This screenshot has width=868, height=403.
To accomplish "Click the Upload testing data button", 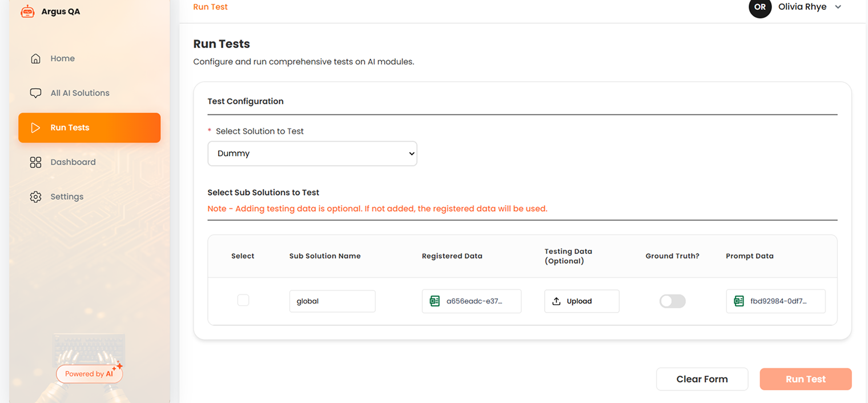I will tap(581, 301).
